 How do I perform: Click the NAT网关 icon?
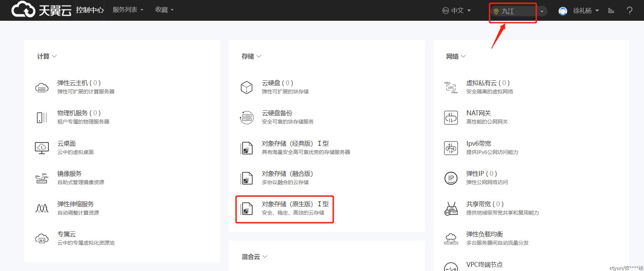click(451, 118)
